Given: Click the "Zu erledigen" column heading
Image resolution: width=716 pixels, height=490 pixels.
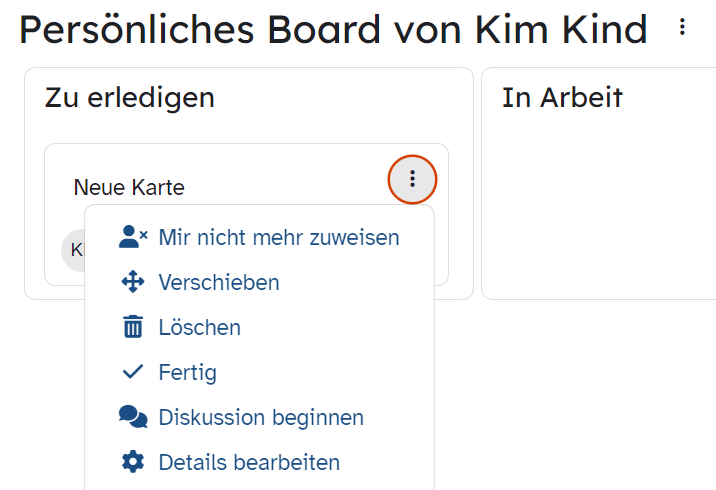Looking at the screenshot, I should (x=130, y=98).
